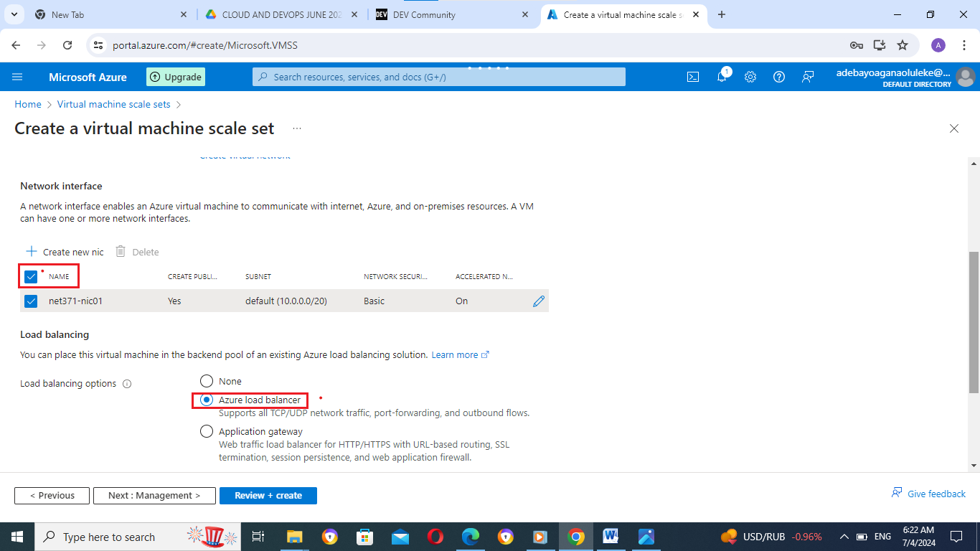This screenshot has width=980, height=551.
Task: Bookmark this page with the star
Action: [903, 45]
